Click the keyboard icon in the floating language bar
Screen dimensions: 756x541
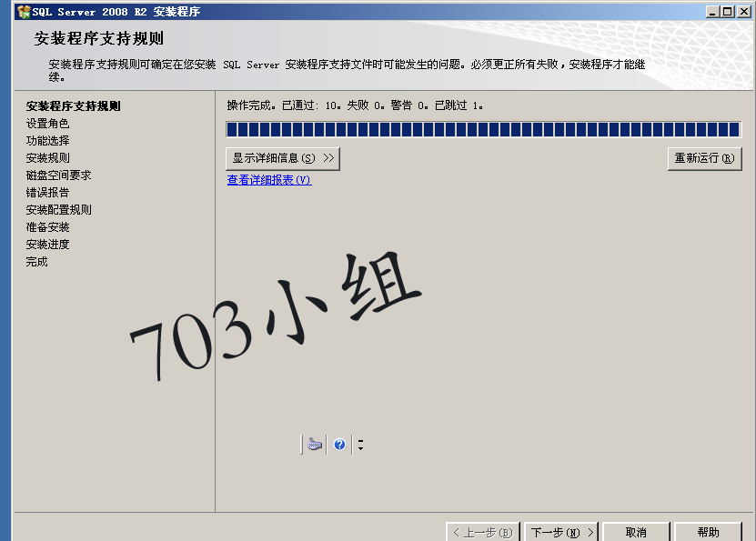pos(315,445)
